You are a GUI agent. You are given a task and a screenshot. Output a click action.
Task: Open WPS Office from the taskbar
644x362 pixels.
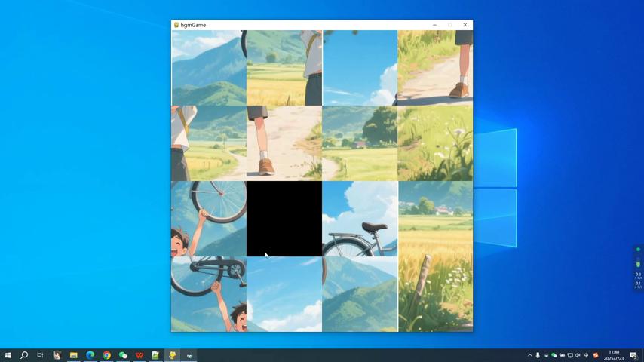[x=140, y=355]
